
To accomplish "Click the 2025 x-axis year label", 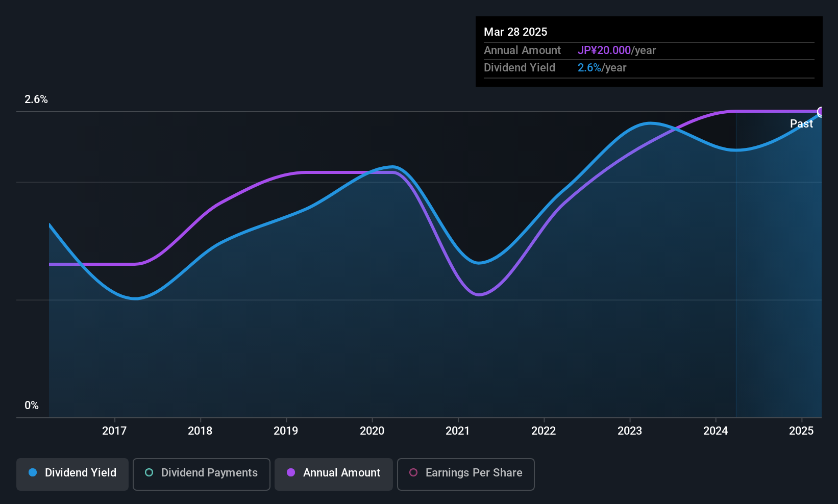I will tap(801, 431).
